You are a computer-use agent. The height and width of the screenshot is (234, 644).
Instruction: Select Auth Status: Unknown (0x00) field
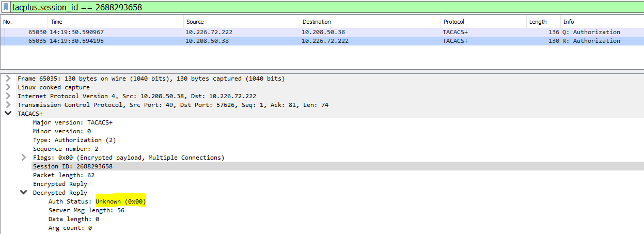tap(98, 201)
